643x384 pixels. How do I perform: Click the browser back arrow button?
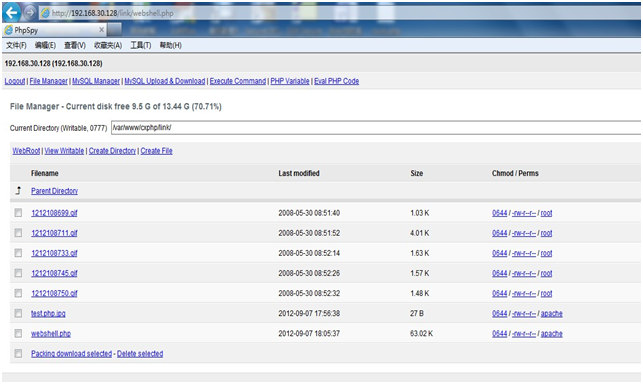click(11, 13)
